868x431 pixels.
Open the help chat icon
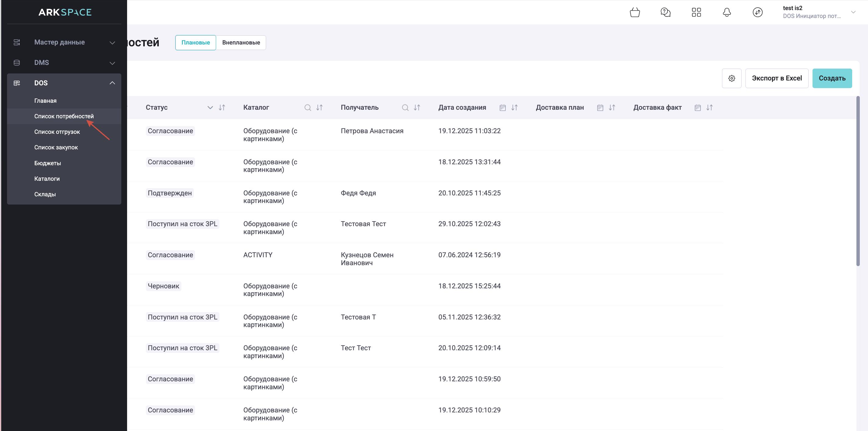tap(665, 12)
